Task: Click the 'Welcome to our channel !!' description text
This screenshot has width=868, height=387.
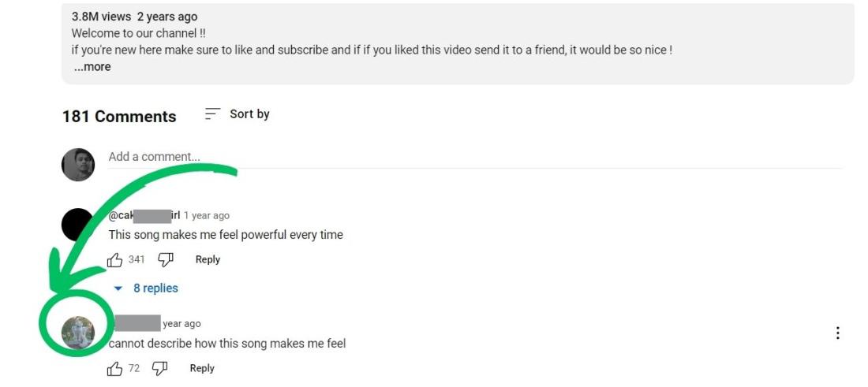Action: click(139, 33)
